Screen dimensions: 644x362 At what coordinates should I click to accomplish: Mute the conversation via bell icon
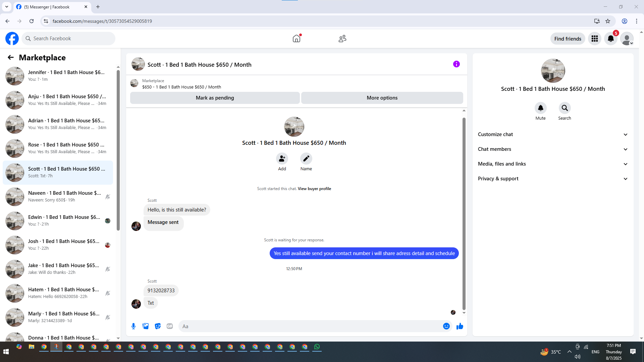(x=541, y=108)
